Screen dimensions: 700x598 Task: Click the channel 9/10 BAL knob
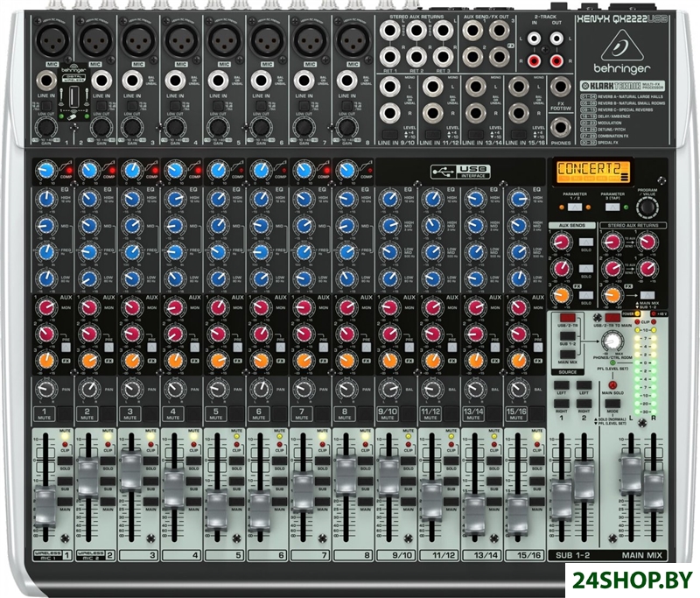click(389, 389)
